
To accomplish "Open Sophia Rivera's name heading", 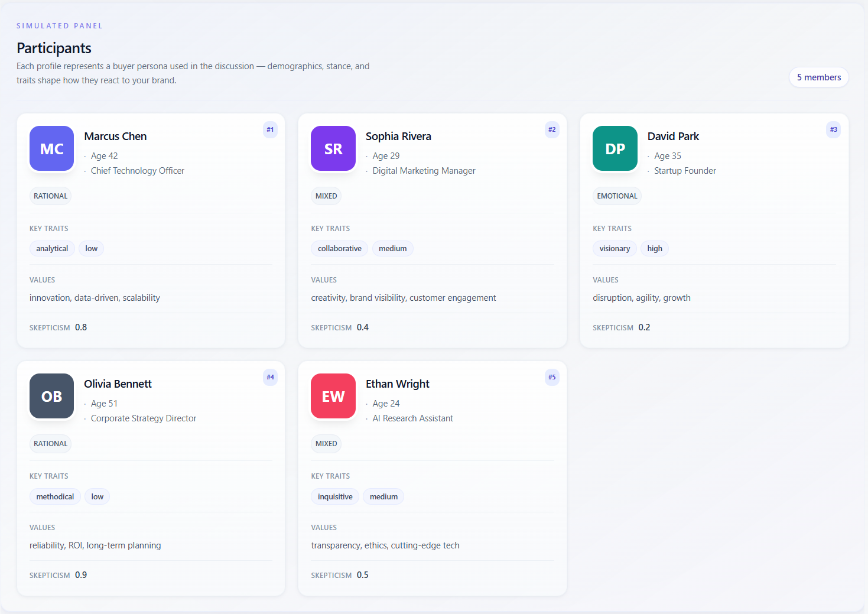I will [x=398, y=137].
